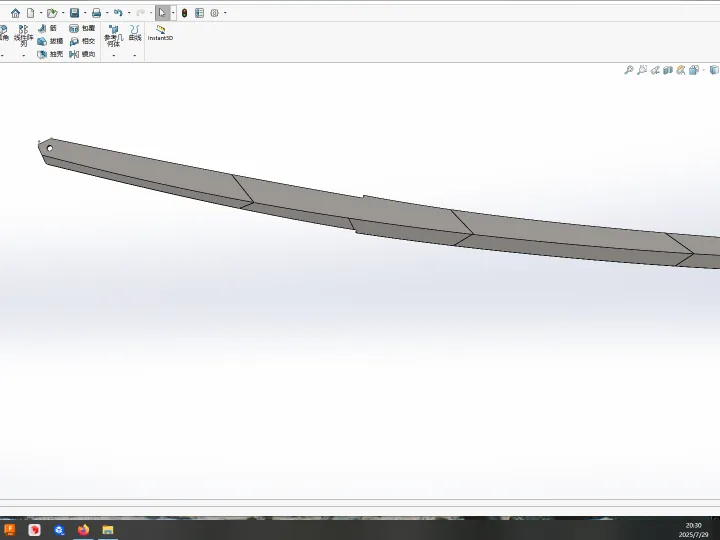Expand the View Orientation dropdown arrow
The width and height of the screenshot is (720, 540).
coord(703,70)
